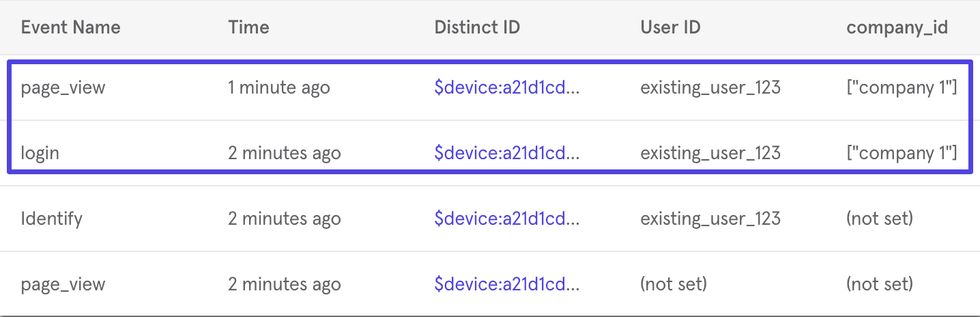
Task: Click the User ID column header
Action: pyautogui.click(x=670, y=27)
